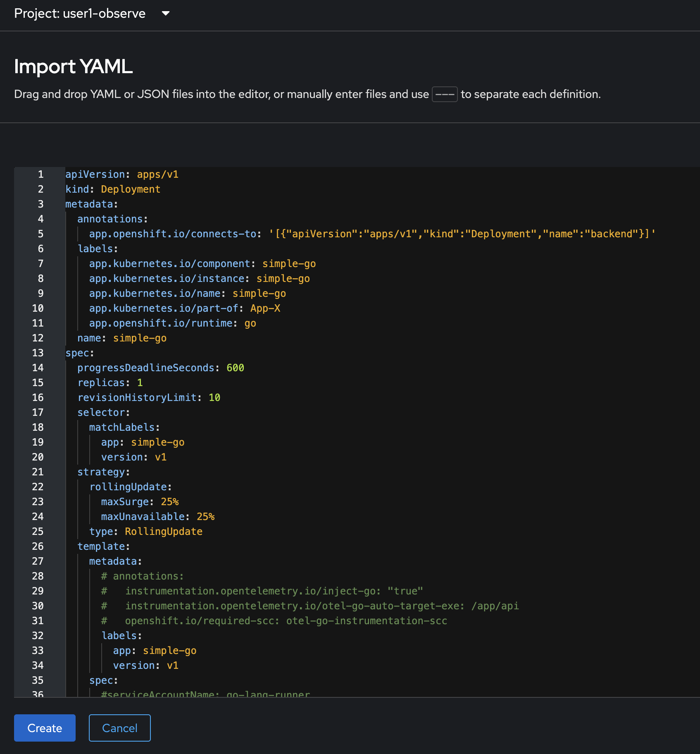Click the Create button
This screenshot has height=754, width=700.
click(x=45, y=728)
